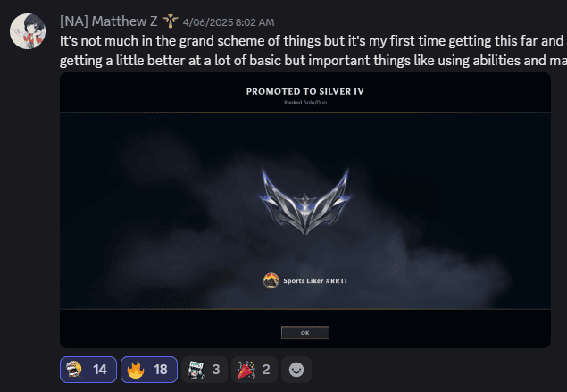Click the message's first text line
The height and width of the screenshot is (392, 567).
pos(313,41)
